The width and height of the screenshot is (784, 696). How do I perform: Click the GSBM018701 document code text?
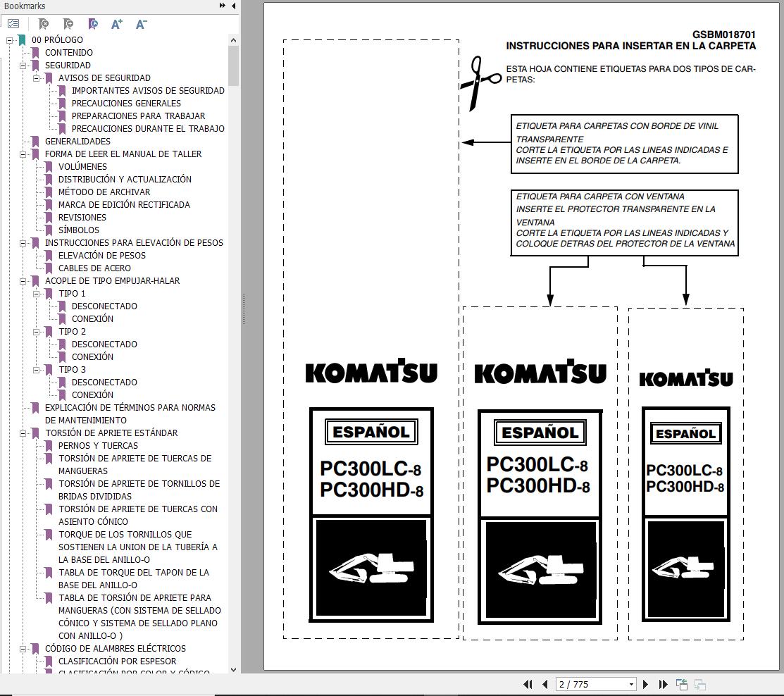click(x=723, y=35)
